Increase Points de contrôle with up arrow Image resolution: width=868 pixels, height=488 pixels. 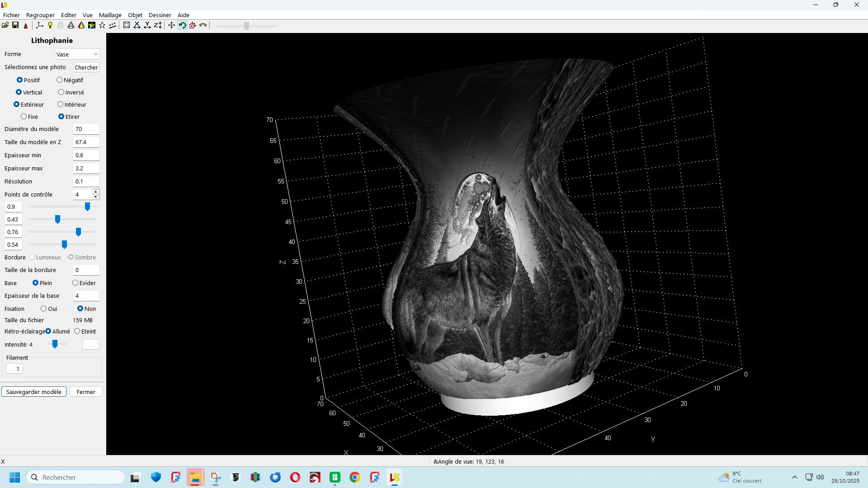[x=96, y=192]
